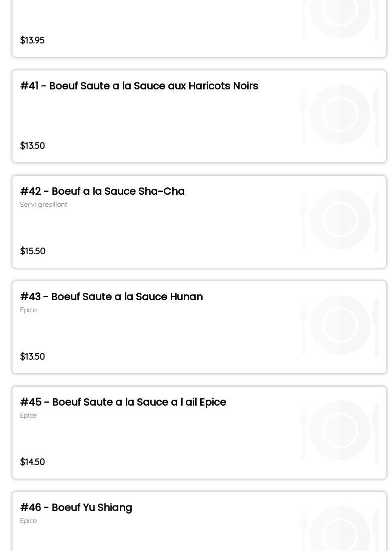Click the 'Epice' label under Boeuf Yu Shiang

28,521
